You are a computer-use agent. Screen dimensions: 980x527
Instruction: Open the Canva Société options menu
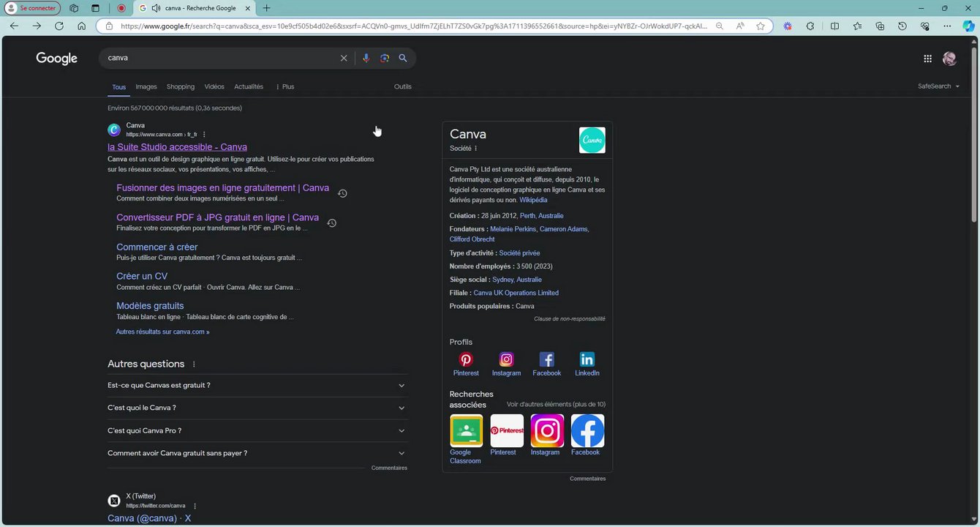475,149
